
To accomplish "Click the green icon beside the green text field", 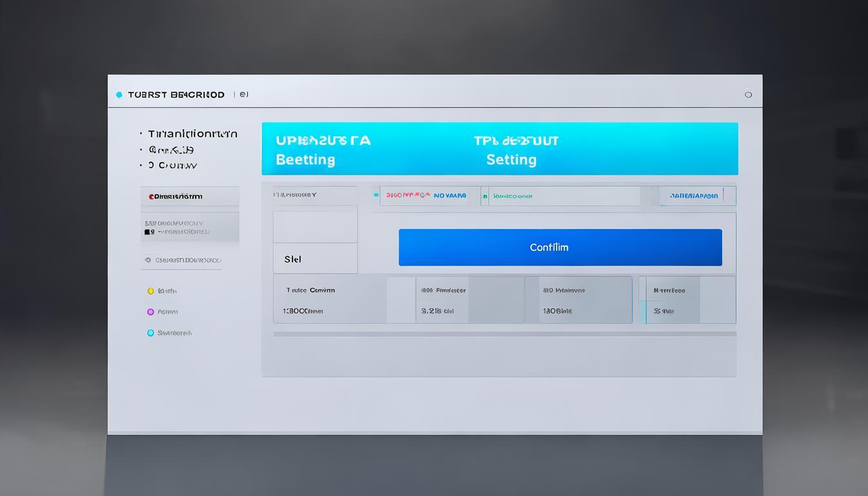I will 485,196.
